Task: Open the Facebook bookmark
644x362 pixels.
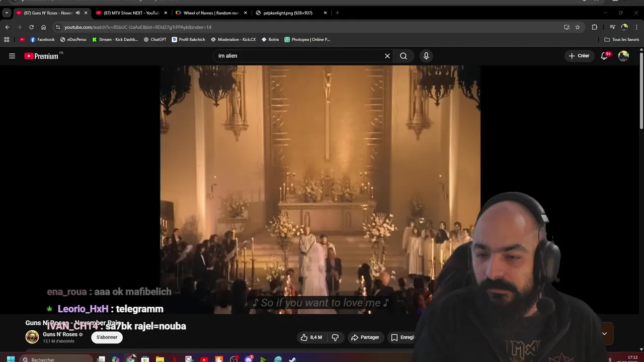Action: [42, 39]
